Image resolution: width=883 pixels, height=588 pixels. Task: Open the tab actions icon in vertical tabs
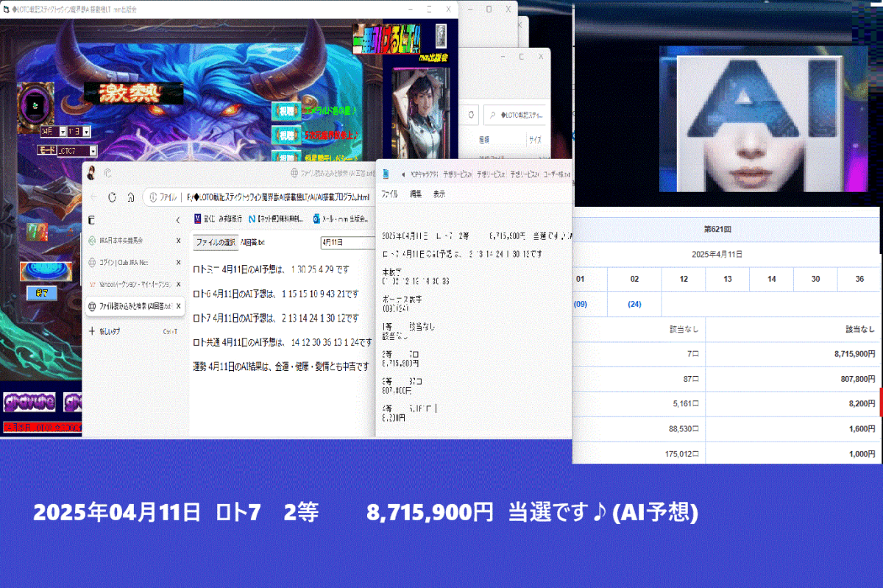(x=91, y=220)
